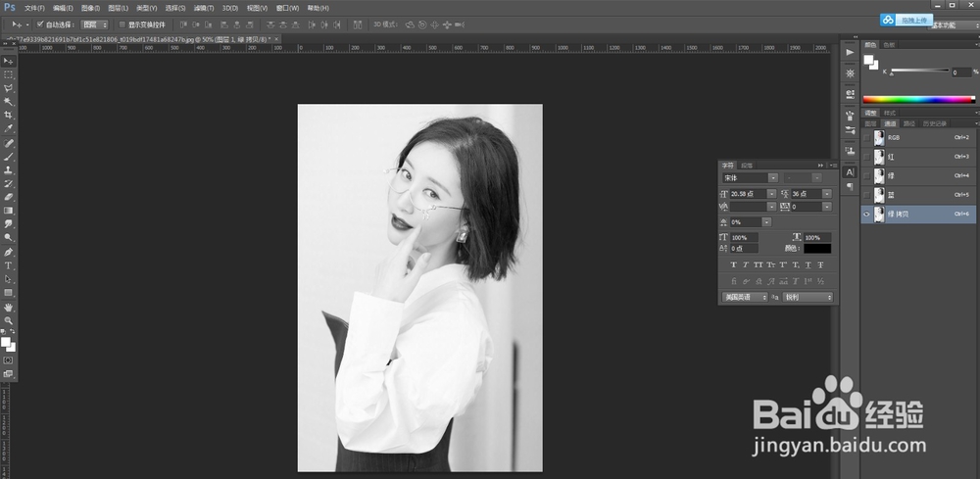980x479 pixels.
Task: Click the black text color swatch
Action: point(817,249)
